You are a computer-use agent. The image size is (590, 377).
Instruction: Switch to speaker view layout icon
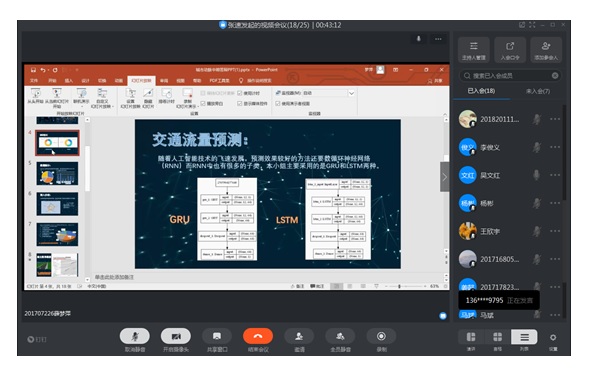pyautogui.click(x=471, y=337)
